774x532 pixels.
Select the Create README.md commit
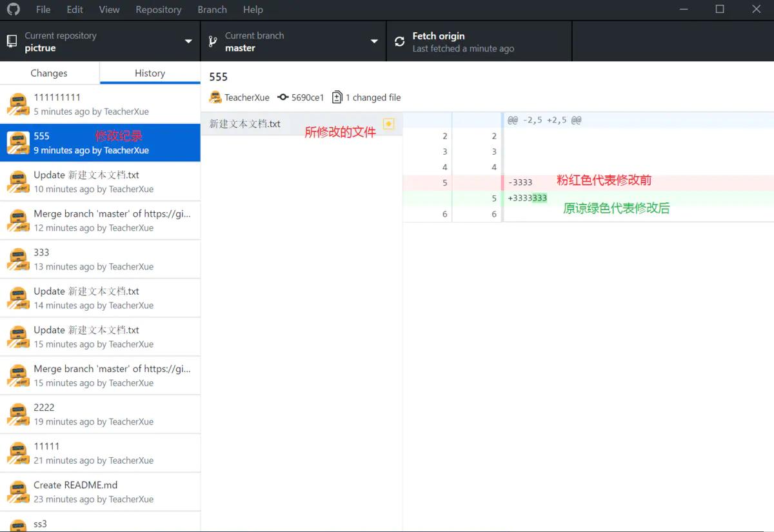pyautogui.click(x=100, y=491)
